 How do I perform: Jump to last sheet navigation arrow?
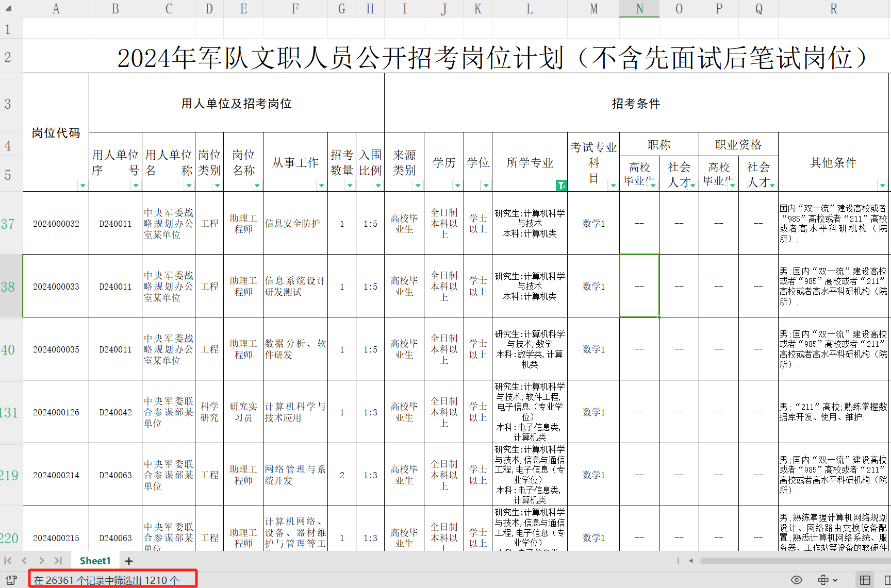click(x=58, y=561)
